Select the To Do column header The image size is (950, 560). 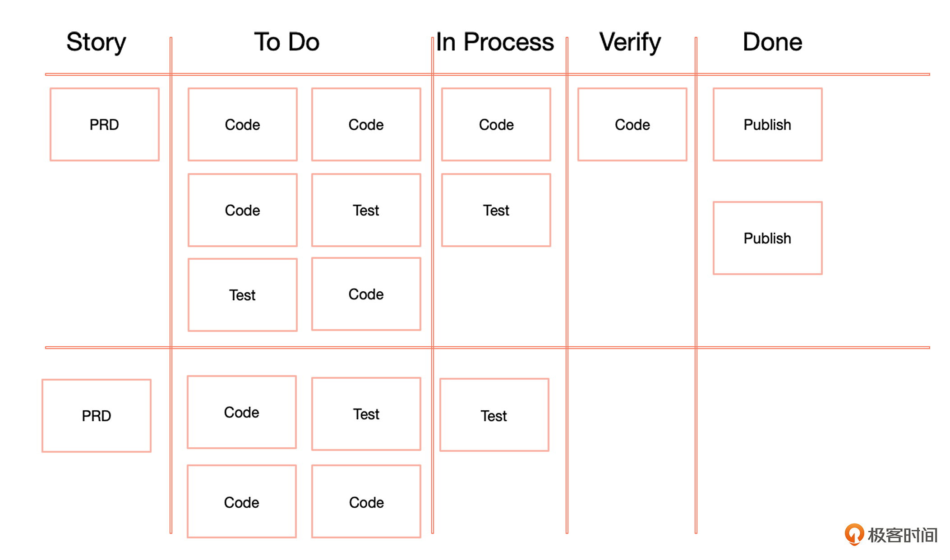tap(287, 42)
